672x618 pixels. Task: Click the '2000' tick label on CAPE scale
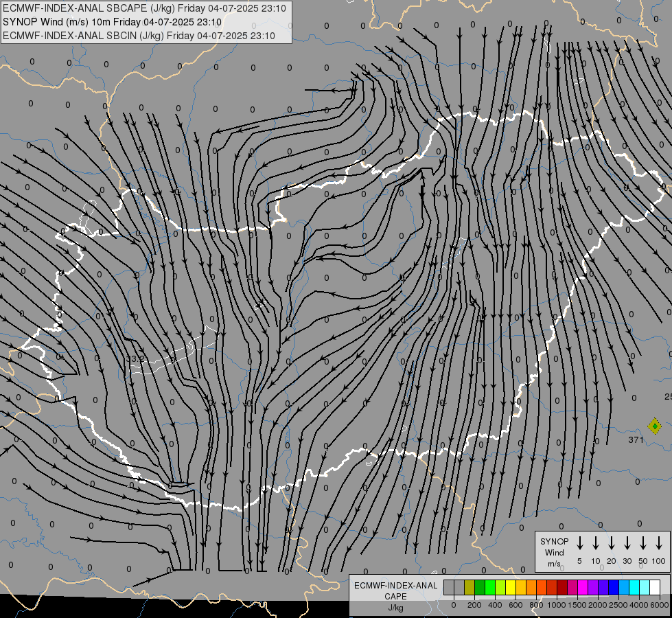click(x=598, y=605)
